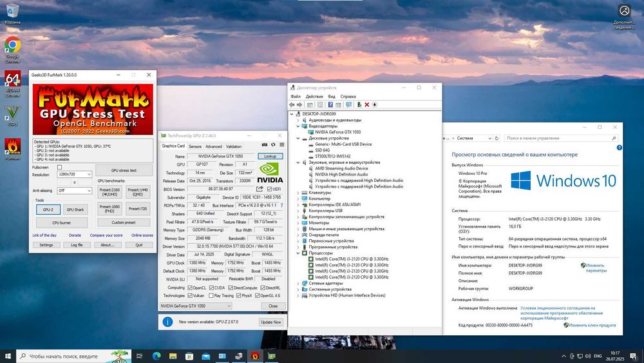The image size is (644, 363).
Task: Switch to the Sensors tab in GPU-Z
Action: 195,146
